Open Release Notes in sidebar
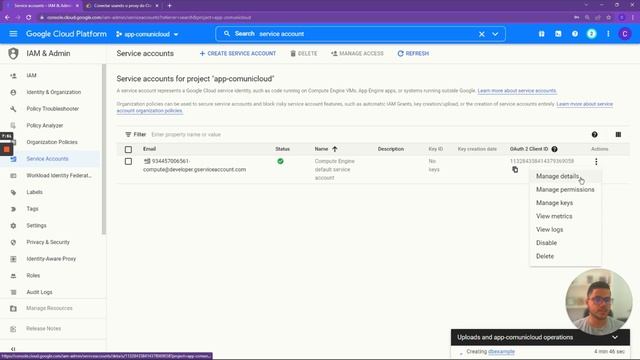Image resolution: width=640 pixels, height=360 pixels. pyautogui.click(x=43, y=329)
